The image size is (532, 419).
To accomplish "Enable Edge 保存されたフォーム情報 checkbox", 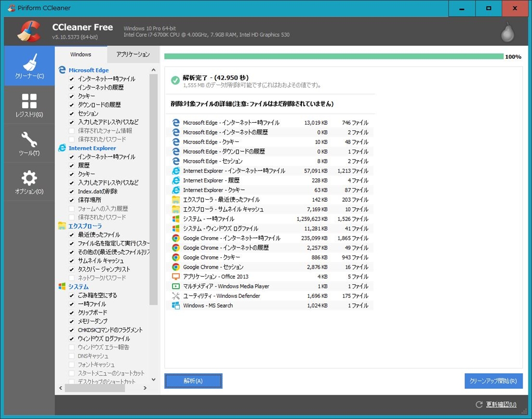I will [72, 130].
